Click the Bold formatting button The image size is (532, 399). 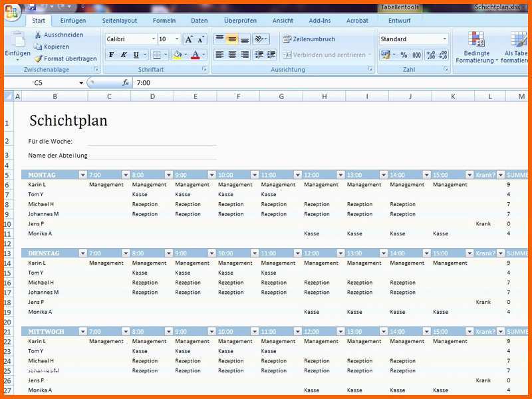(x=111, y=55)
